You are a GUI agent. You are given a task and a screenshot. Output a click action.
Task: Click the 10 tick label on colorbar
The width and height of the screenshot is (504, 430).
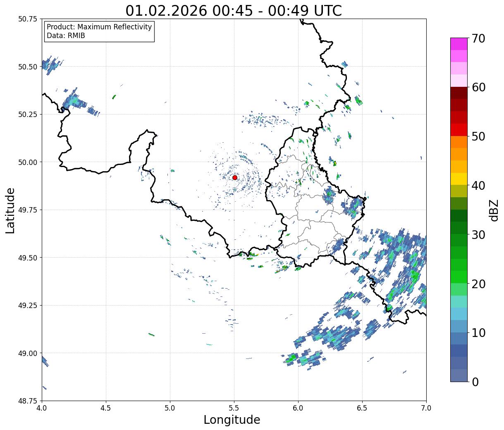(478, 332)
